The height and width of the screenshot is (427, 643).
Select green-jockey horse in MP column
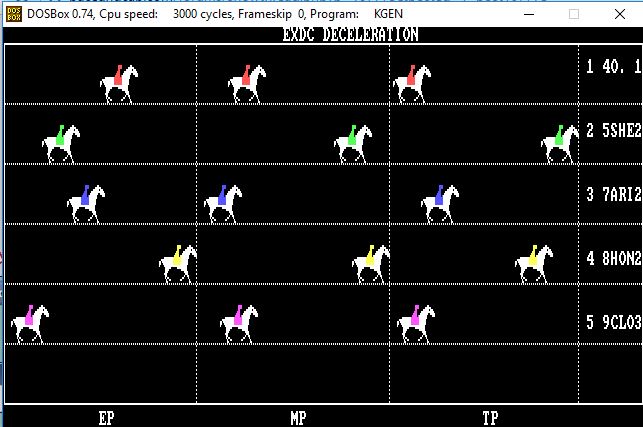coord(353,144)
